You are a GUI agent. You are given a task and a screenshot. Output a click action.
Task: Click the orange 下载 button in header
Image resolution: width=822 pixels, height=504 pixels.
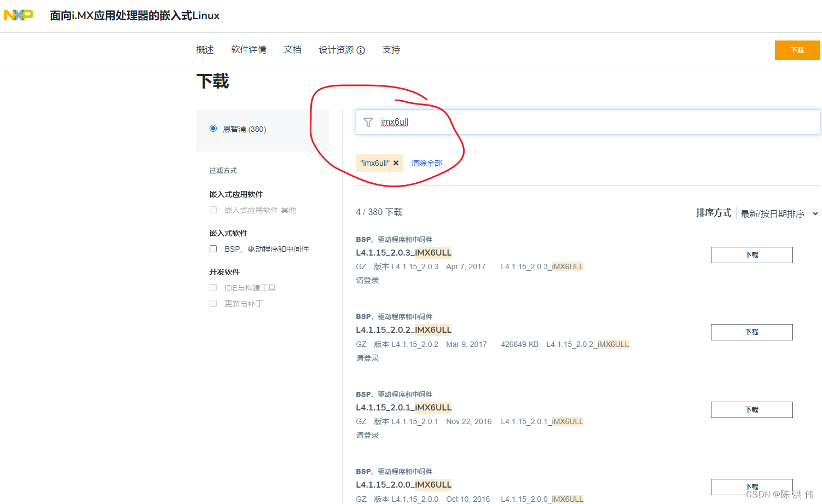[x=797, y=50]
